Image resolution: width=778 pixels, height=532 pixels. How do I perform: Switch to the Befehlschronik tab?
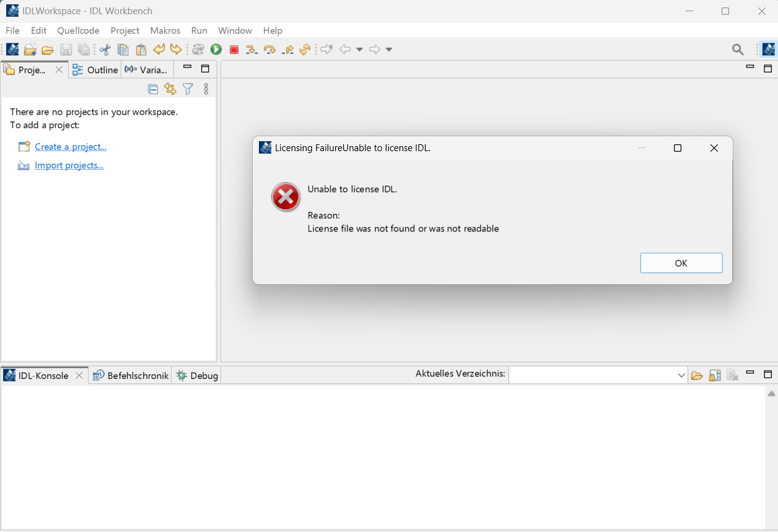(x=131, y=375)
